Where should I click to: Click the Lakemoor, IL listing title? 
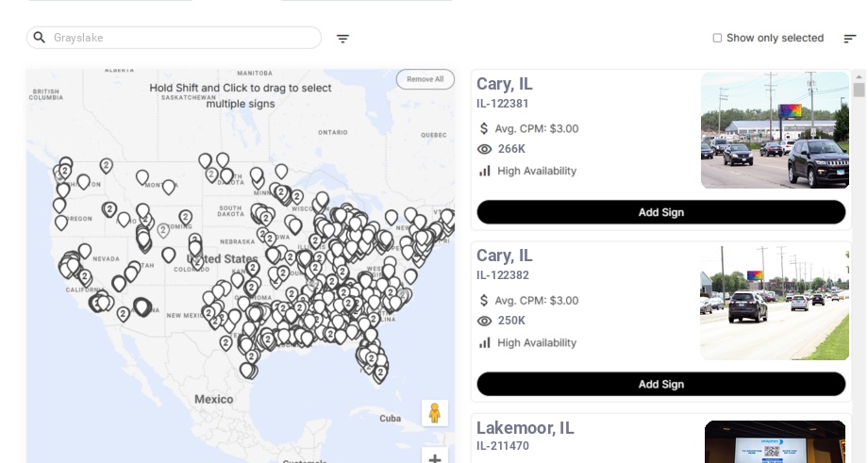525,427
